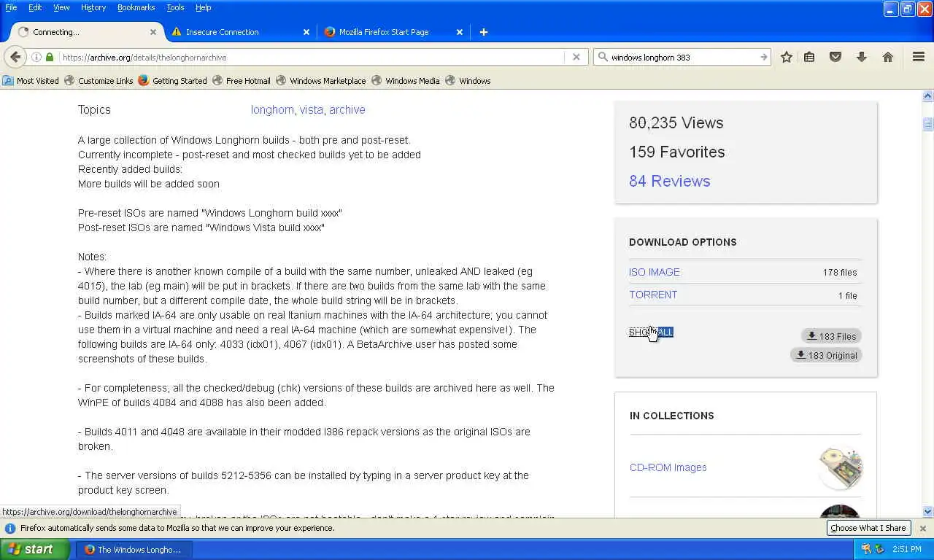Click the 159 Favorites text
The height and width of the screenshot is (560, 934).
pyautogui.click(x=676, y=152)
